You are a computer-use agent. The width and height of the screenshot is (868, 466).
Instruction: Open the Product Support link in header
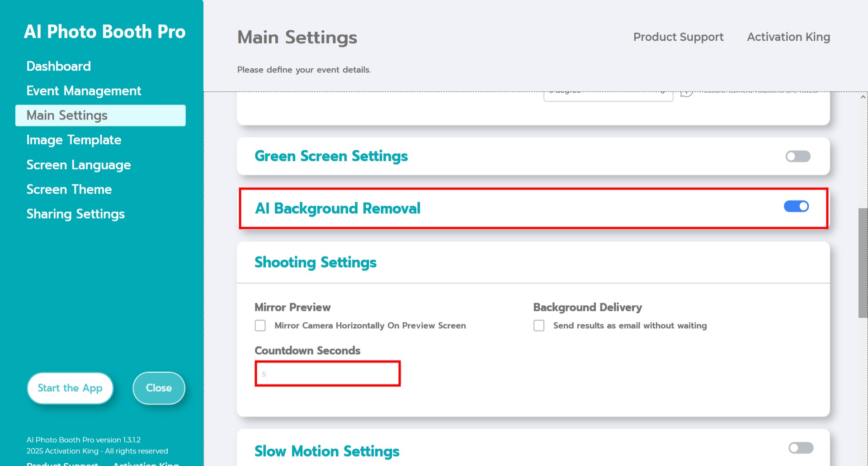coord(678,37)
